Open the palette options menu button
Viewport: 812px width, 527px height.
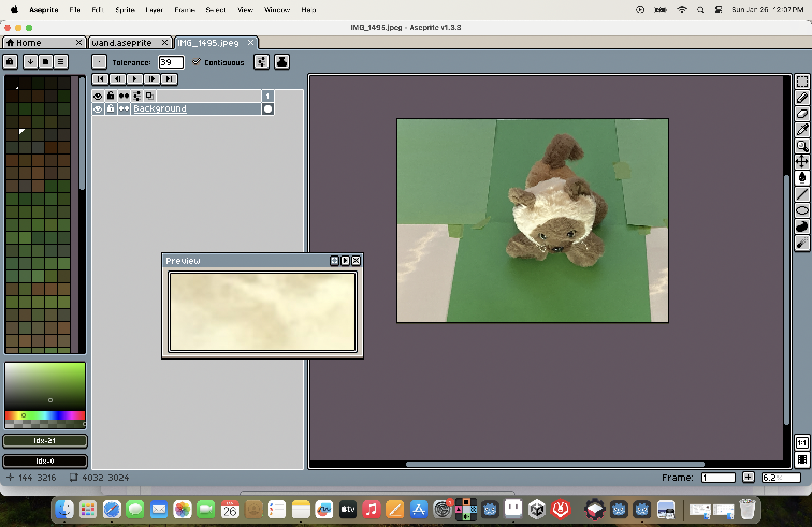pyautogui.click(x=61, y=62)
